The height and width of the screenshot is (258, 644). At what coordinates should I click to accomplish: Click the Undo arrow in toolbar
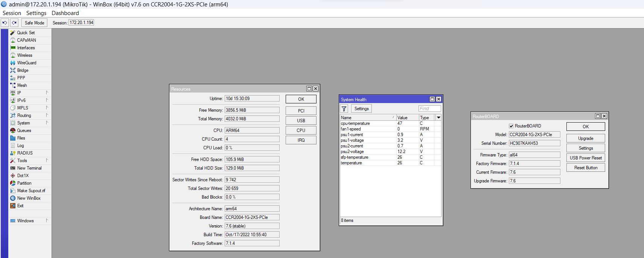(5, 23)
